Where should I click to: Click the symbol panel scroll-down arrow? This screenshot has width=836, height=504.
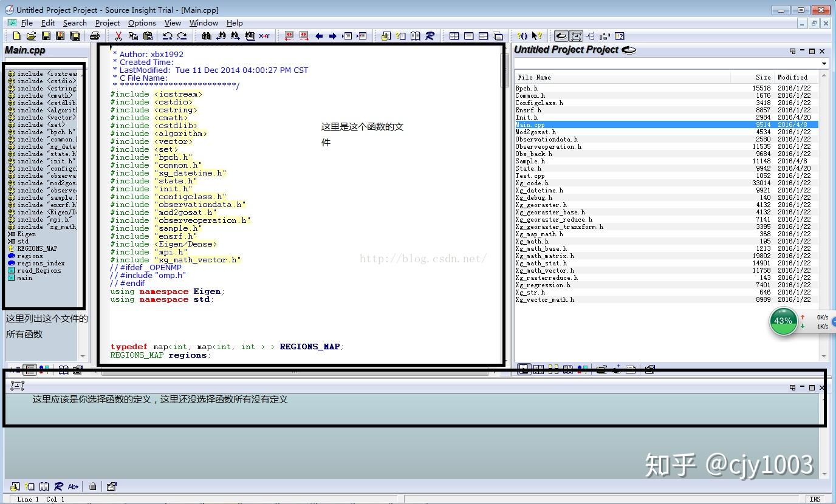click(x=83, y=356)
